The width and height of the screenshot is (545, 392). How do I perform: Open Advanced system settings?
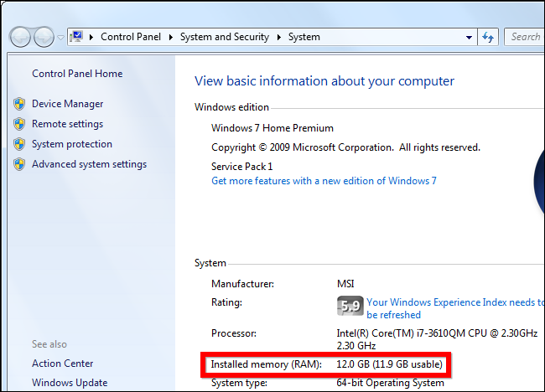click(x=89, y=164)
